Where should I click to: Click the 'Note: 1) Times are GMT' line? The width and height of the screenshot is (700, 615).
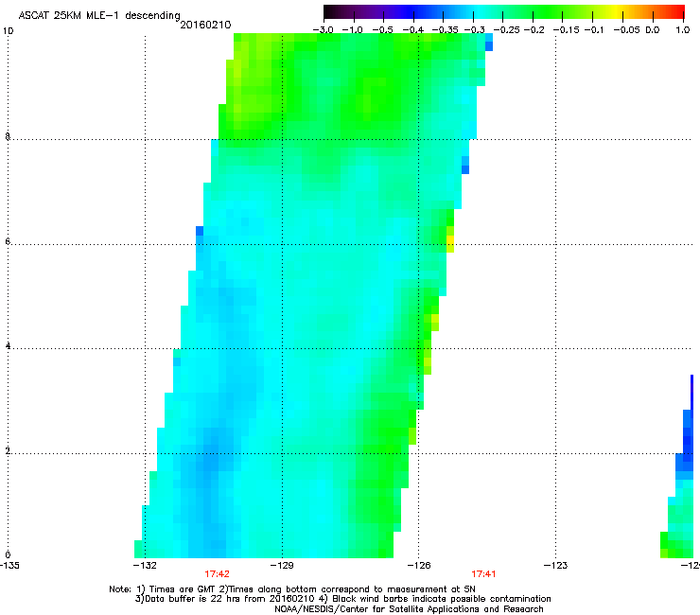click(292, 589)
